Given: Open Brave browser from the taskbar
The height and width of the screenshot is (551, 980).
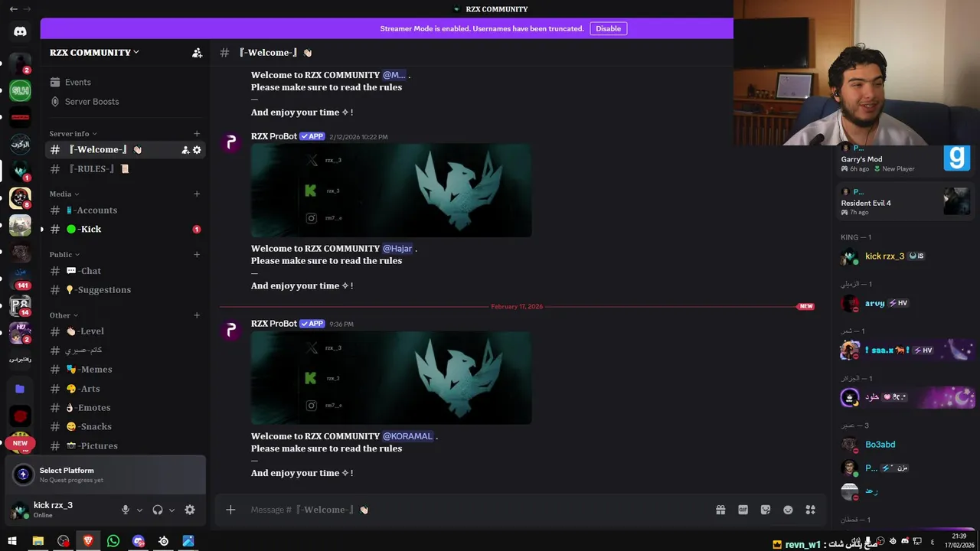Looking at the screenshot, I should pos(88,541).
